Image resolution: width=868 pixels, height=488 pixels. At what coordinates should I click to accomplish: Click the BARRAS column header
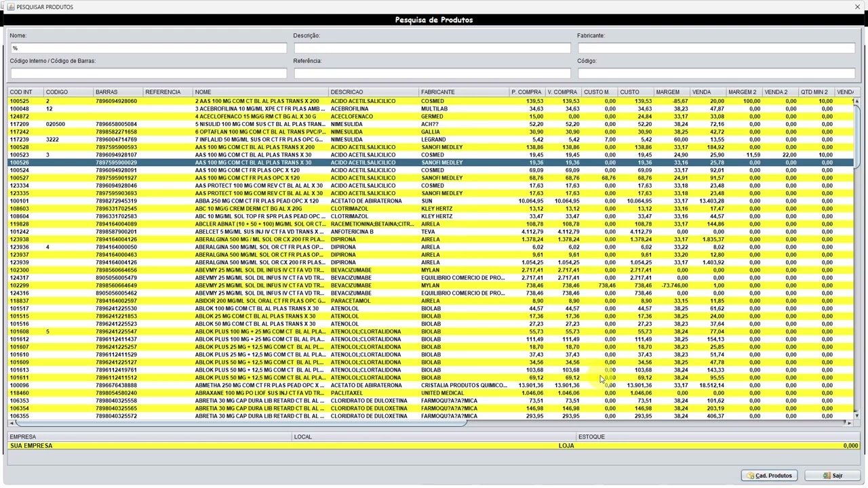click(118, 92)
